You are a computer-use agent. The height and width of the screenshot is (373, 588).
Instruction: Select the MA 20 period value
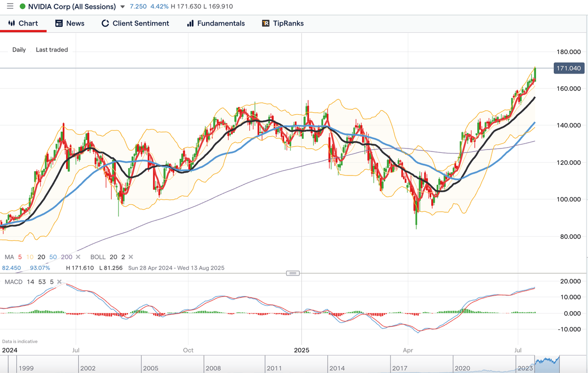[42, 257]
